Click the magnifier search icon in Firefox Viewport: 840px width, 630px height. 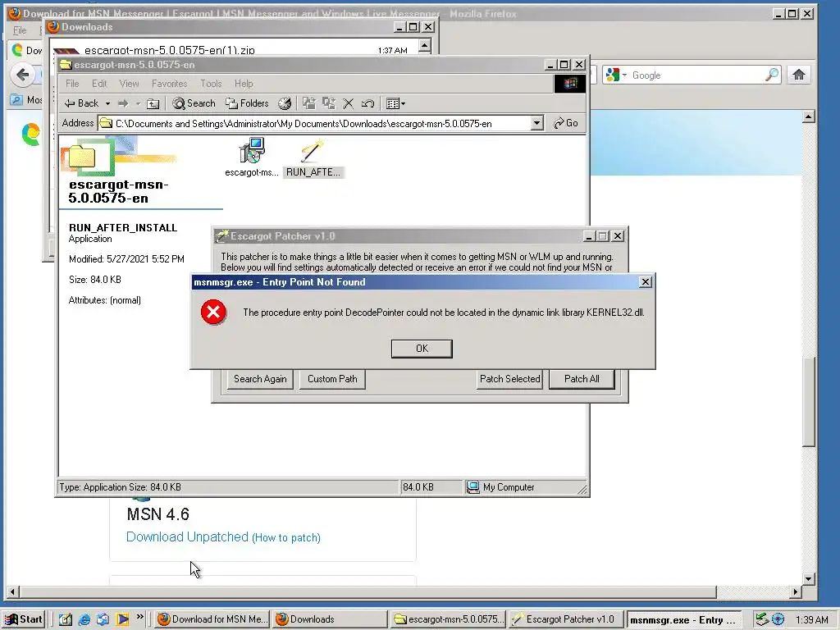772,75
